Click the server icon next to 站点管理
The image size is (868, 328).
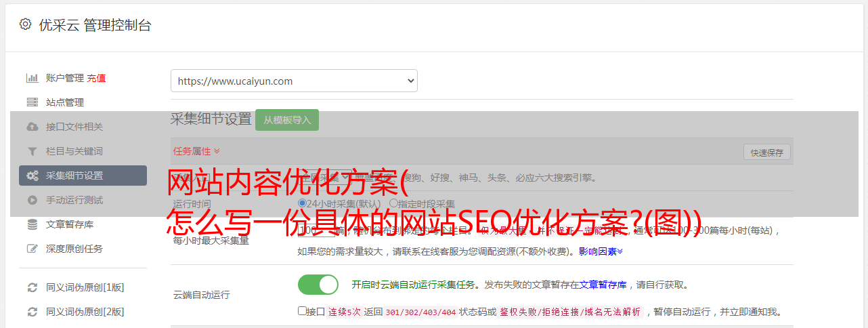[x=32, y=102]
